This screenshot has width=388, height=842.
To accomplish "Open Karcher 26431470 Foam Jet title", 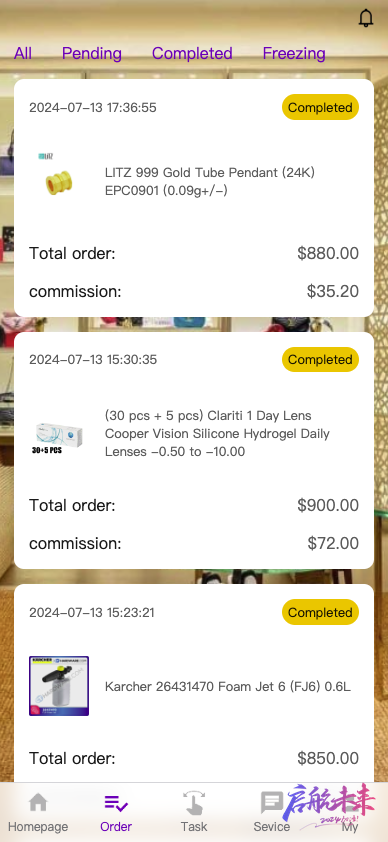I will click(228, 686).
